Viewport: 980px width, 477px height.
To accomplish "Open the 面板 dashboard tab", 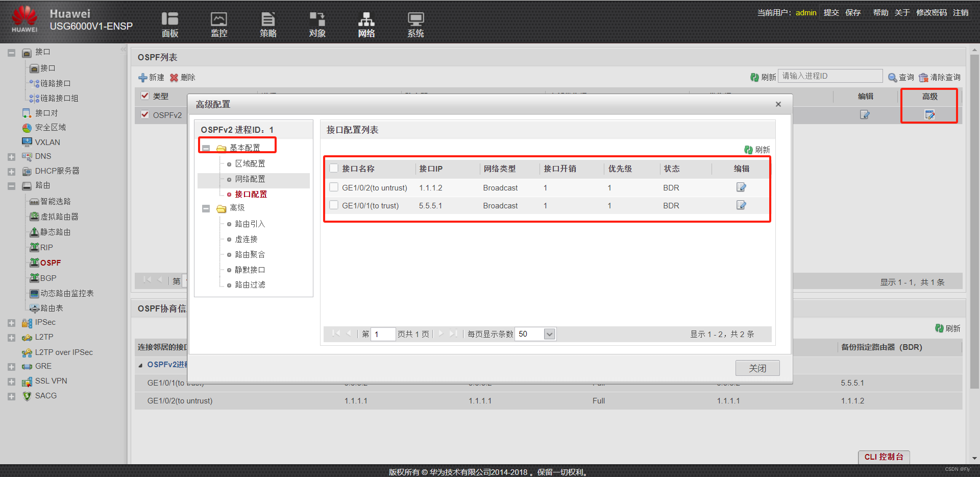I will tap(170, 25).
